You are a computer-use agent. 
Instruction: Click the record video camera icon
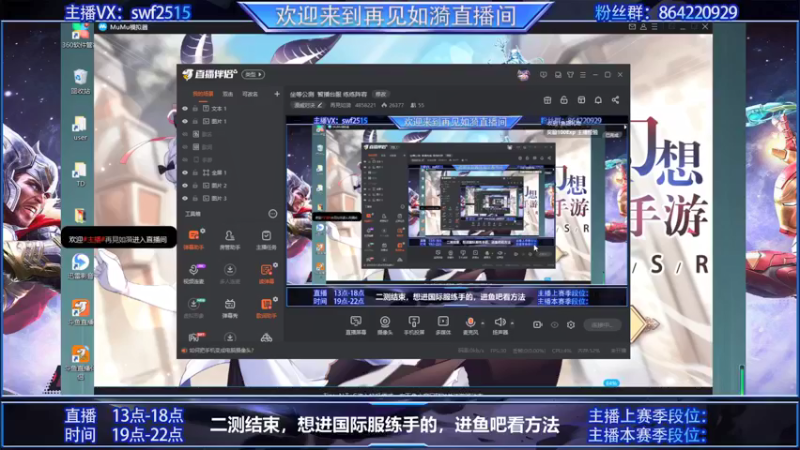tap(537, 324)
